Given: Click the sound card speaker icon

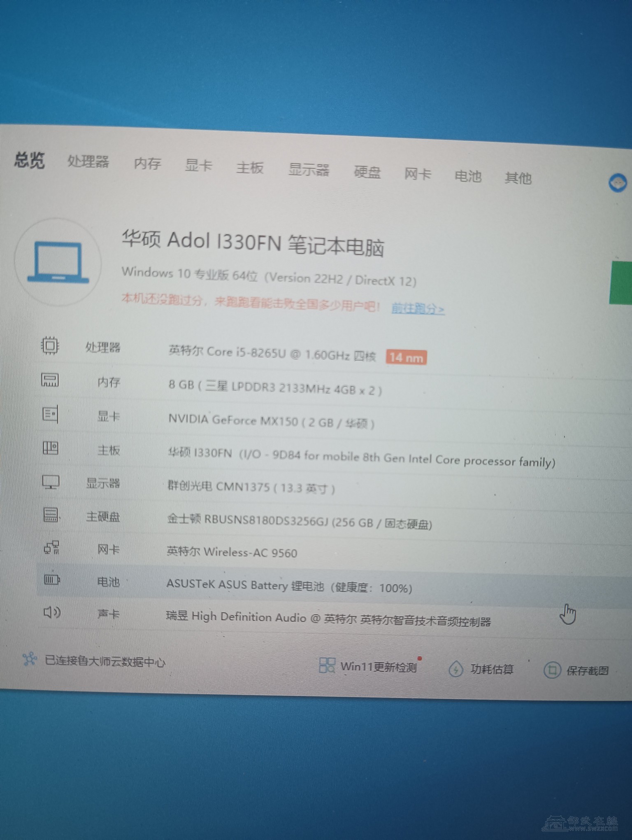Looking at the screenshot, I should (x=52, y=612).
